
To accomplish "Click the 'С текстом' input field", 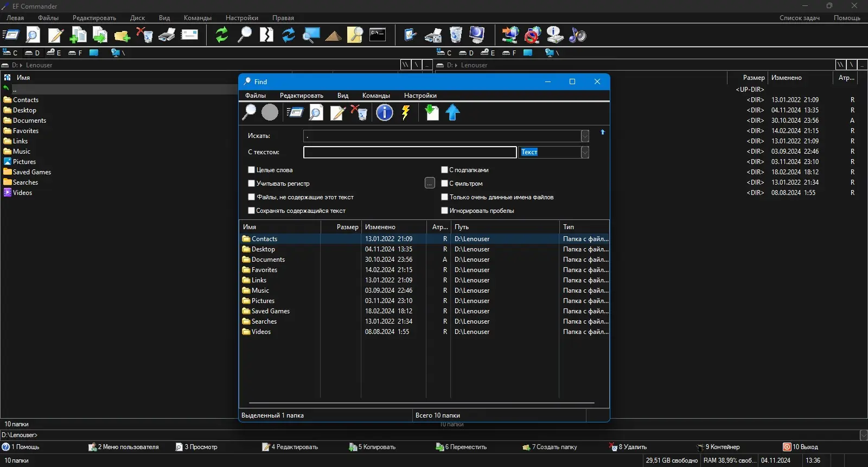I will click(x=410, y=153).
